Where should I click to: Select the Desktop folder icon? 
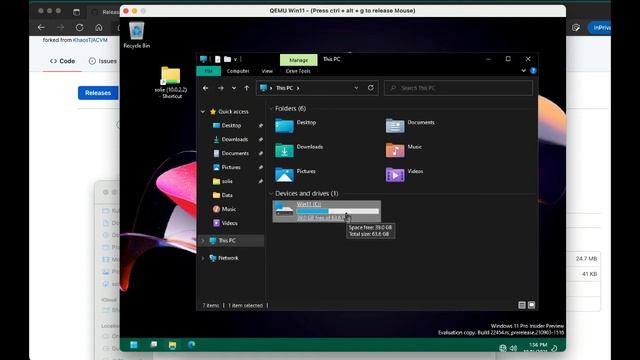(284, 125)
